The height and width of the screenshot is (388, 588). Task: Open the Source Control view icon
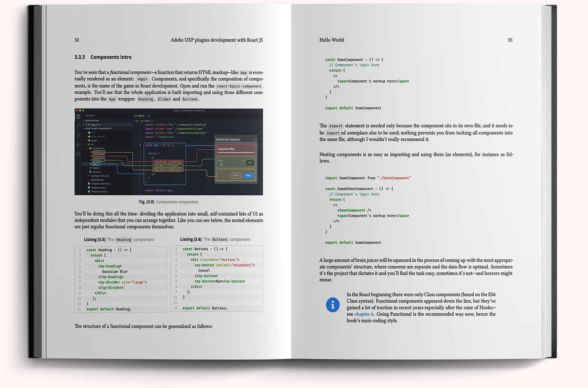point(78,135)
